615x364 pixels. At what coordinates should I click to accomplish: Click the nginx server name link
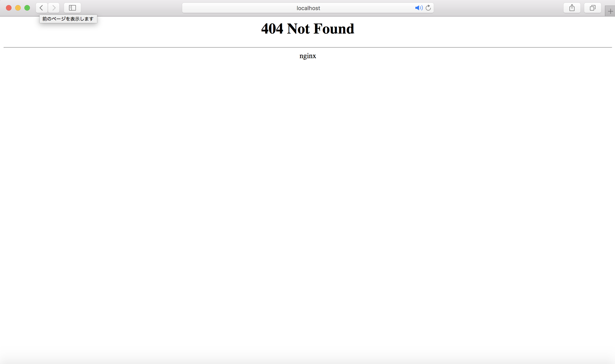[x=307, y=55]
